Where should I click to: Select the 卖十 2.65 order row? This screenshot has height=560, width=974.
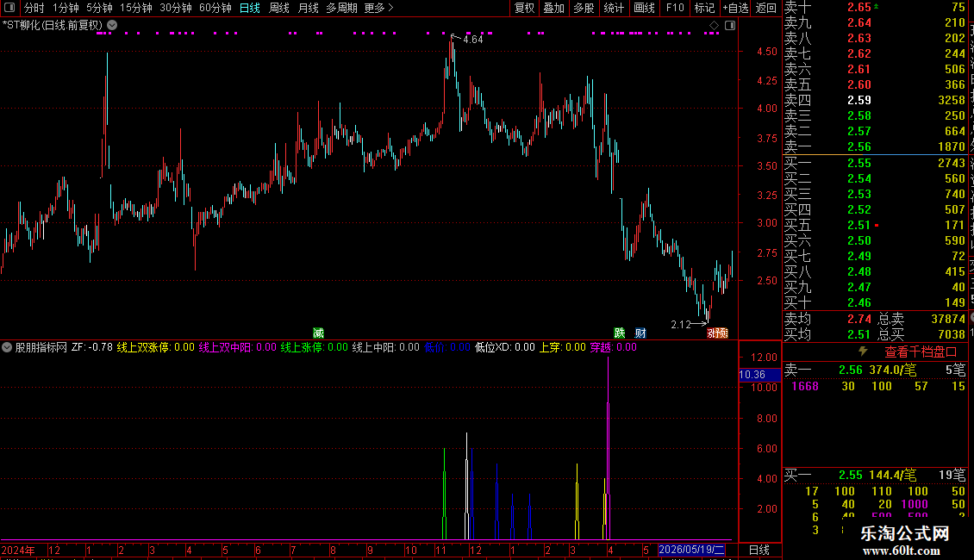875,7
